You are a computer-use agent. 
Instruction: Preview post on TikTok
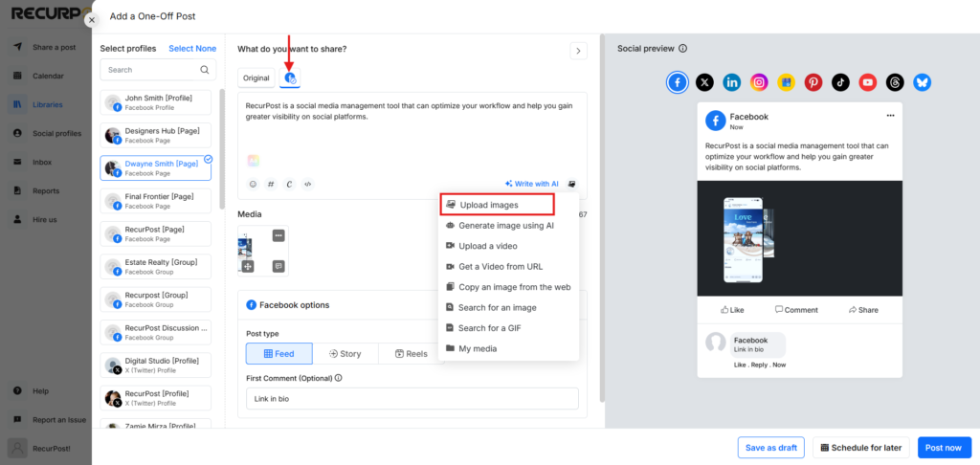(840, 82)
